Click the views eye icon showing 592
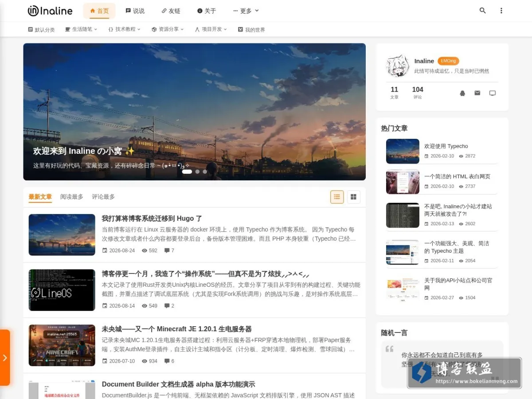The image size is (532, 399). pyautogui.click(x=145, y=250)
